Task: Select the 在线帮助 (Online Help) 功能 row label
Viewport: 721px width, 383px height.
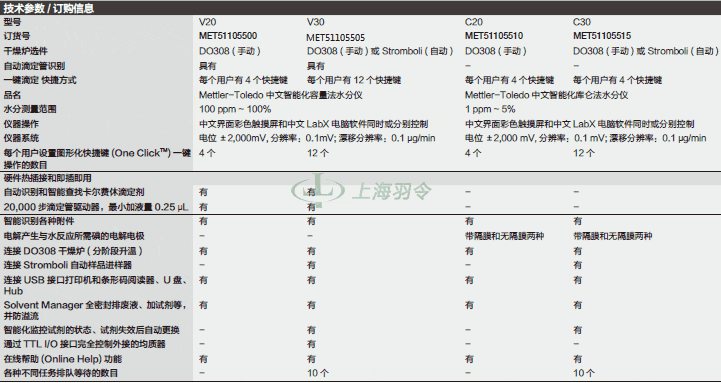Action: [63, 359]
